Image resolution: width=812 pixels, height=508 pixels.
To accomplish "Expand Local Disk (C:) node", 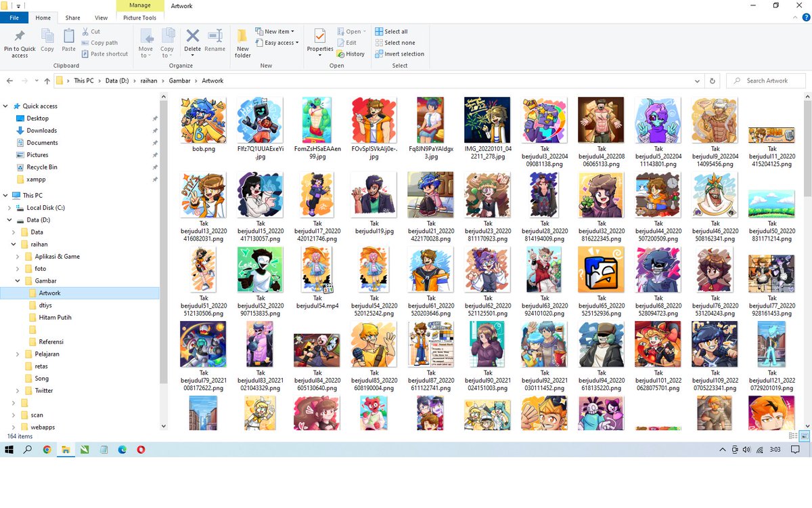I will tap(9, 208).
